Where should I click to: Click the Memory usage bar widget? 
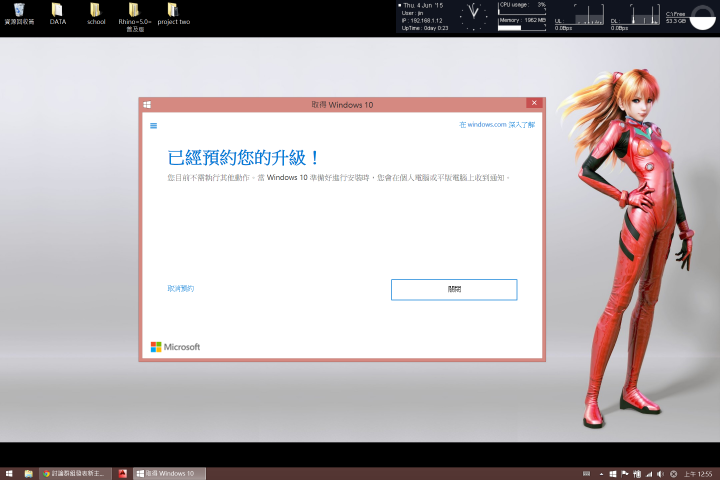522,24
